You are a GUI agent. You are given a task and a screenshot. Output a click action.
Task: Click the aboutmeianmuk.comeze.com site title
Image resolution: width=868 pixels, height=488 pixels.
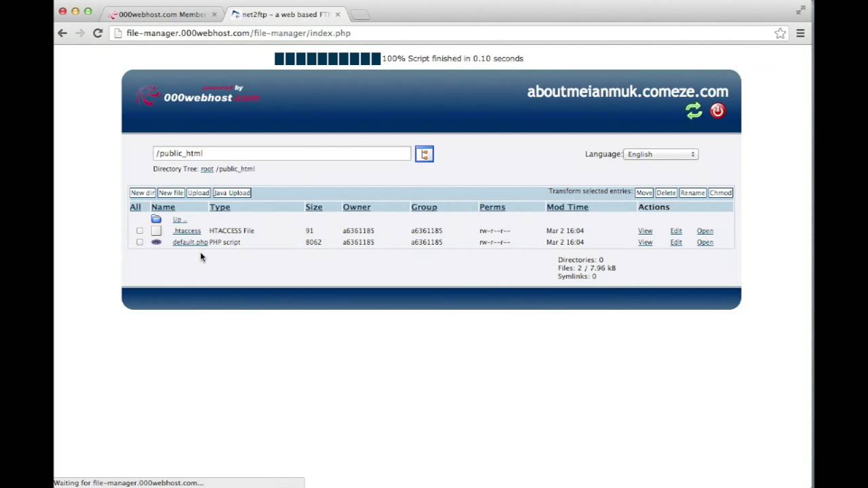(x=628, y=91)
